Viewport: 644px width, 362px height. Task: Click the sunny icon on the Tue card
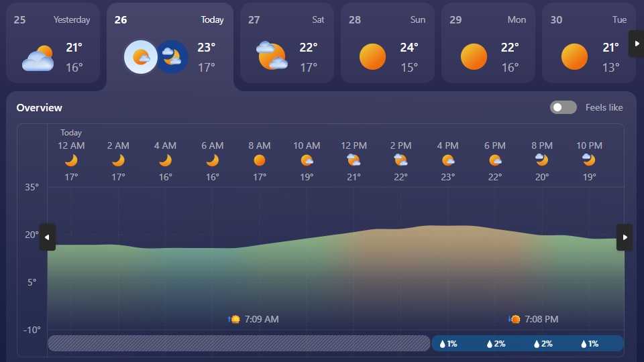(574, 56)
